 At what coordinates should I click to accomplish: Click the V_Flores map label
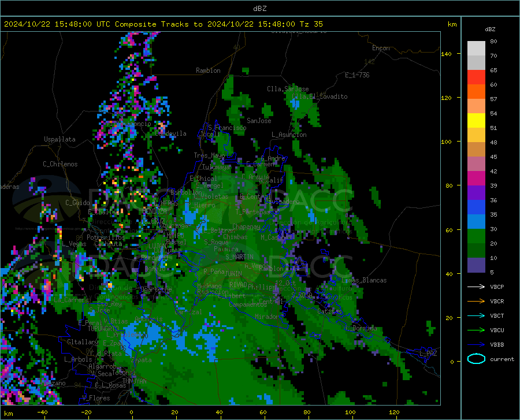[96, 398]
